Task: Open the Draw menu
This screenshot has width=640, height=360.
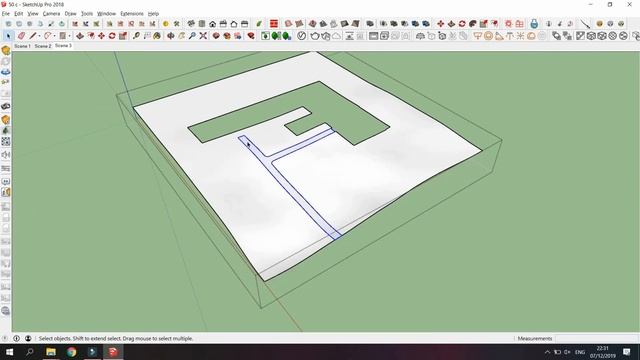Action: tap(71, 13)
